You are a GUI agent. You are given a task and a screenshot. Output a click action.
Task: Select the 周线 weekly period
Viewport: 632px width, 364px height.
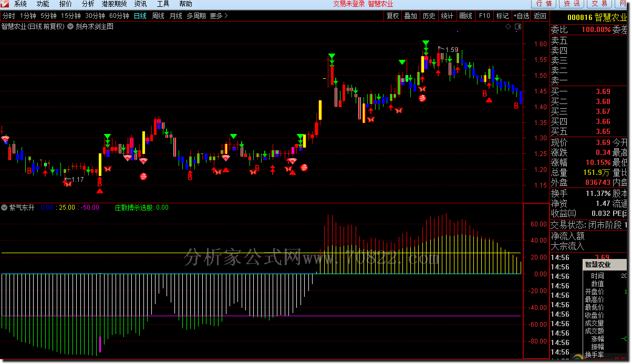(x=158, y=16)
